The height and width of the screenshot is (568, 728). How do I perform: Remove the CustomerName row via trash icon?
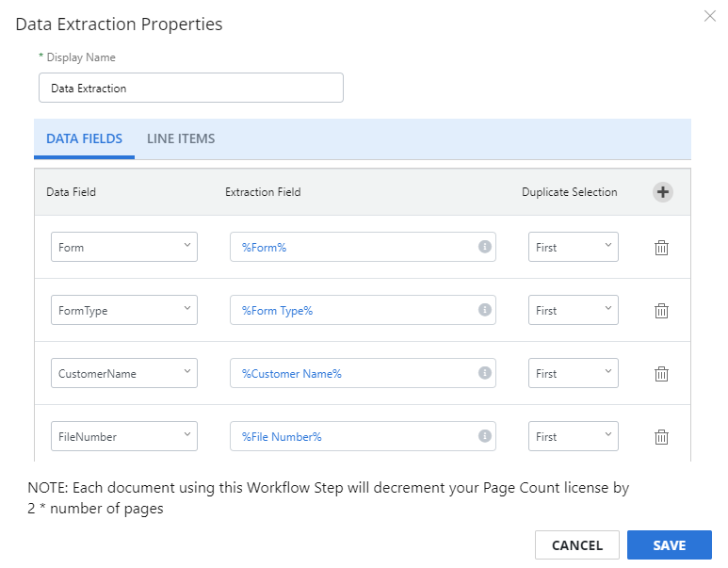pyautogui.click(x=661, y=373)
